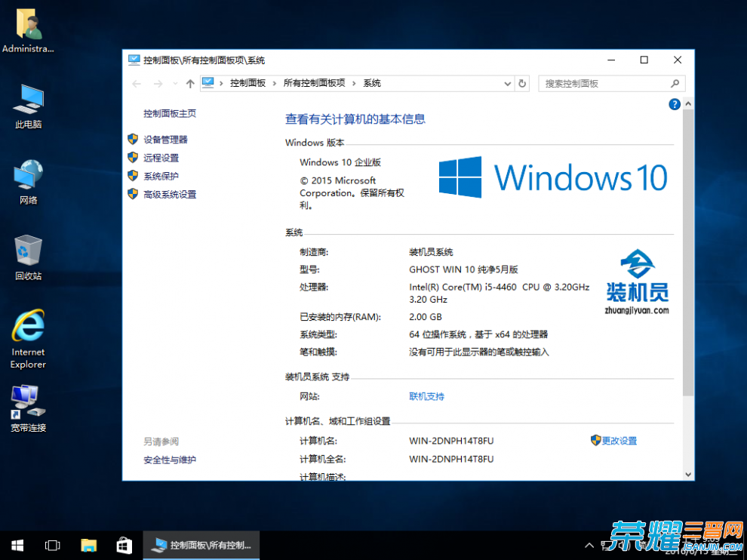Screen dimensions: 747x560
Task: Select text '64 位操作系统，基于 x64 的处理器'
Action: coord(478,334)
